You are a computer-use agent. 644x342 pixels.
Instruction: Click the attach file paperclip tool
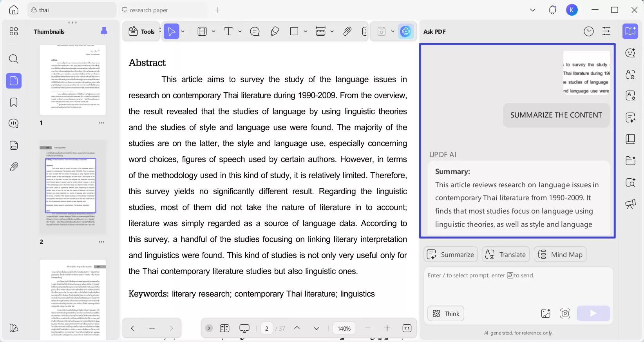(x=347, y=31)
